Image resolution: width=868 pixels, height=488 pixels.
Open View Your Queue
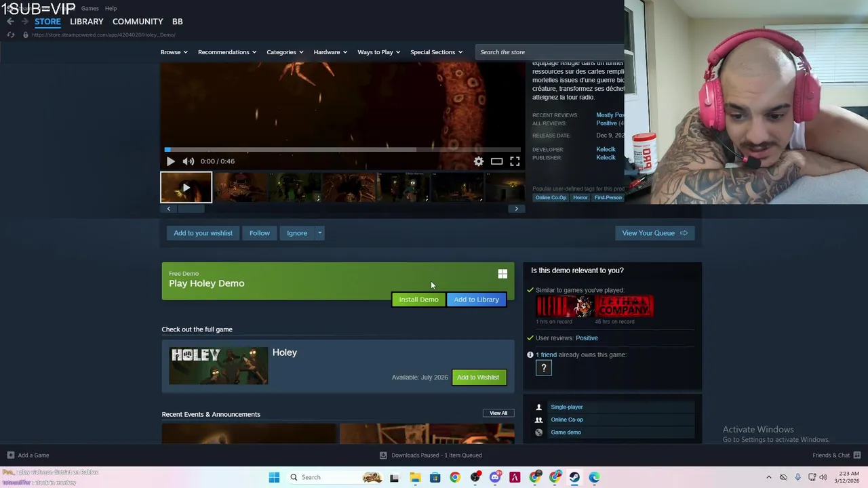coord(654,233)
